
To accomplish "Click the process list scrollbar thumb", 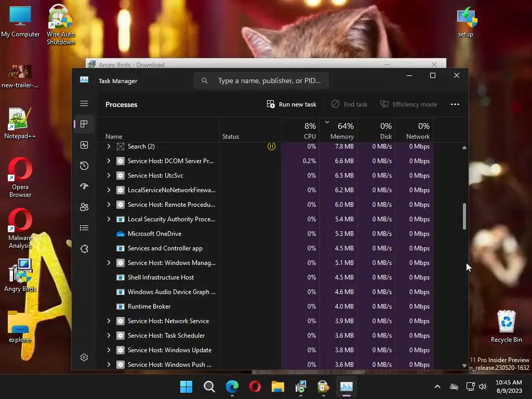I will click(x=464, y=217).
